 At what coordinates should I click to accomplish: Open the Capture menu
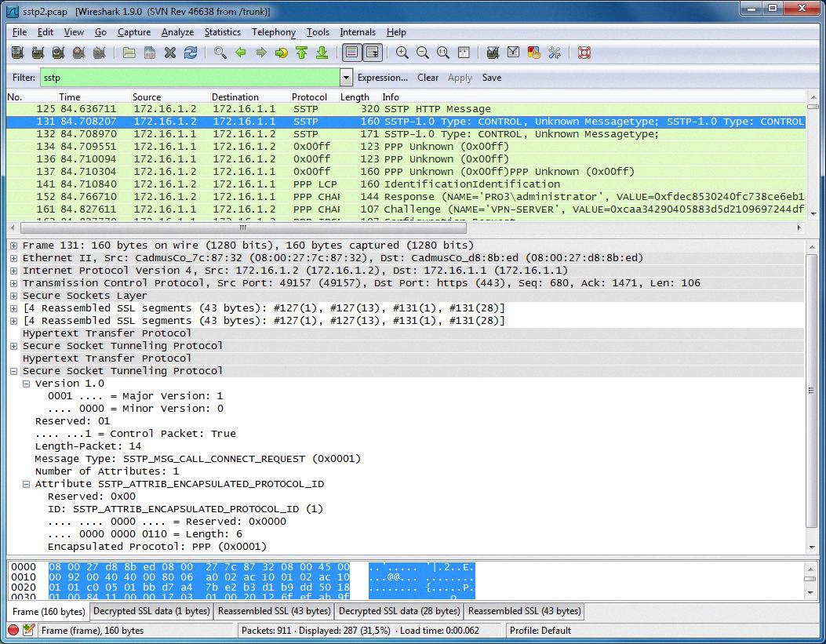click(134, 32)
